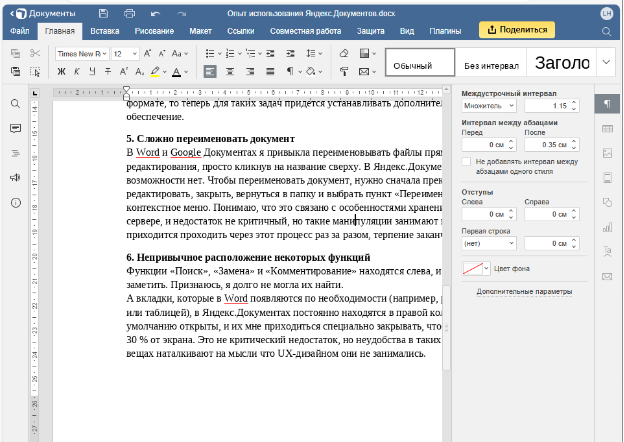Click the Select all icon
Screen dimensions: 624x442
point(35,72)
